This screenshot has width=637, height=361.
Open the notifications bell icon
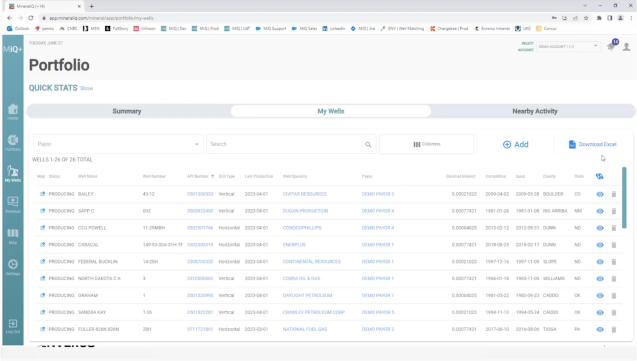point(611,46)
